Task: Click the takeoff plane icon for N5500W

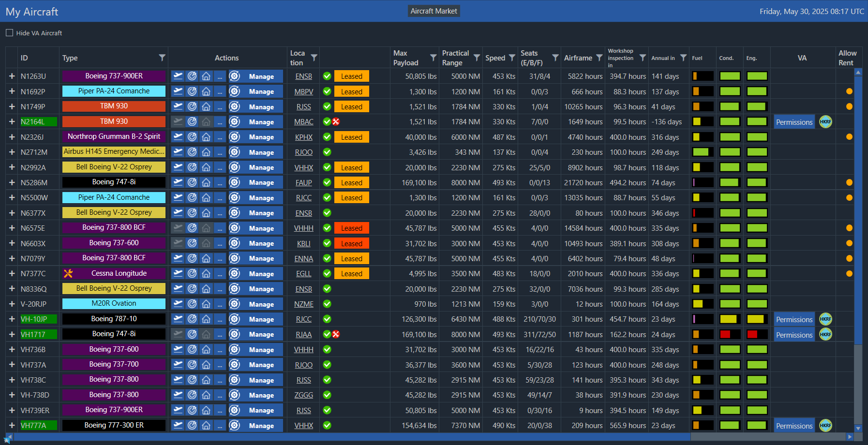Action: 178,198
